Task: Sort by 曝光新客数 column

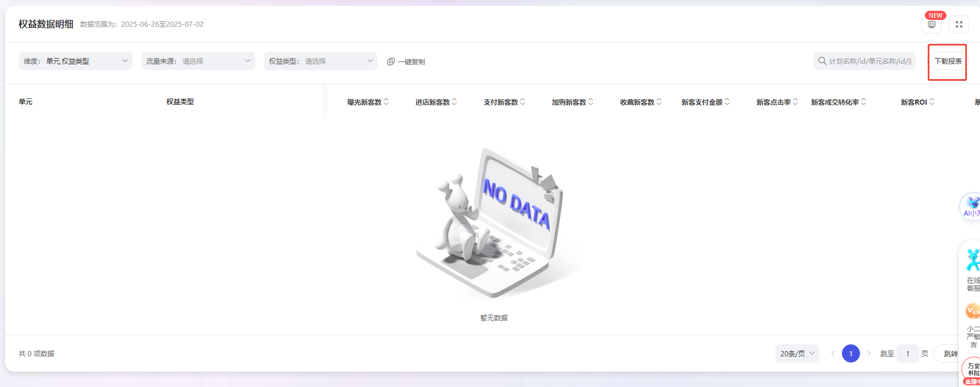Action: pos(387,102)
